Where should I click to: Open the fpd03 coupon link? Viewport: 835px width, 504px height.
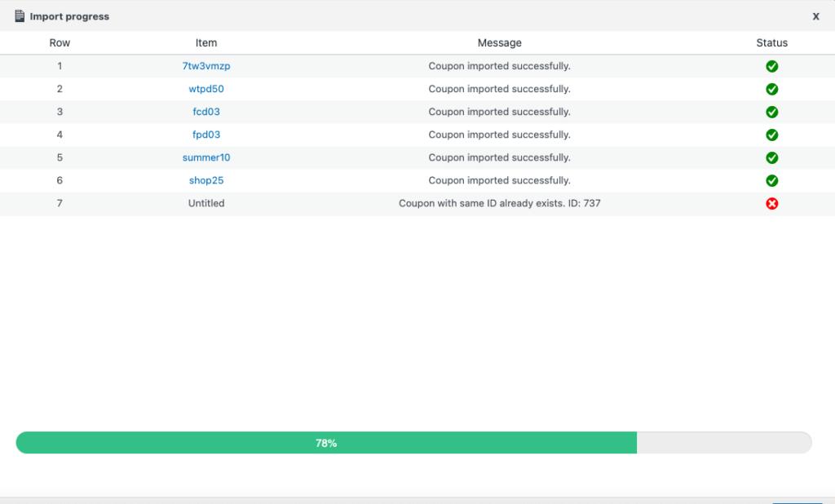click(x=206, y=135)
